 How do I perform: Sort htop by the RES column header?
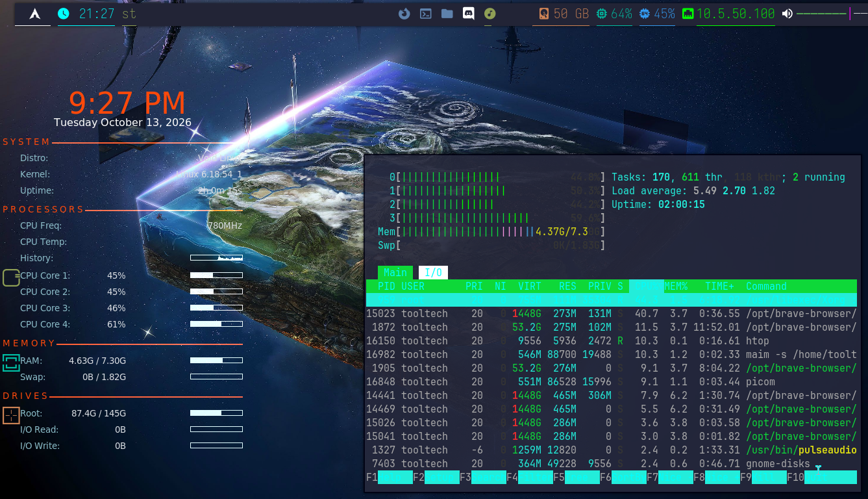pos(567,286)
